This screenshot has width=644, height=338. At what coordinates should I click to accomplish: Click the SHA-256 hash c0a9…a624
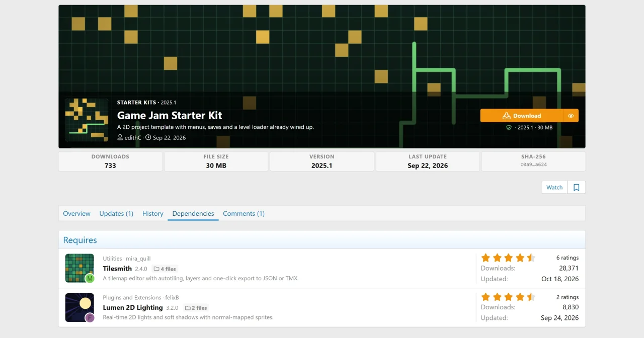click(533, 164)
